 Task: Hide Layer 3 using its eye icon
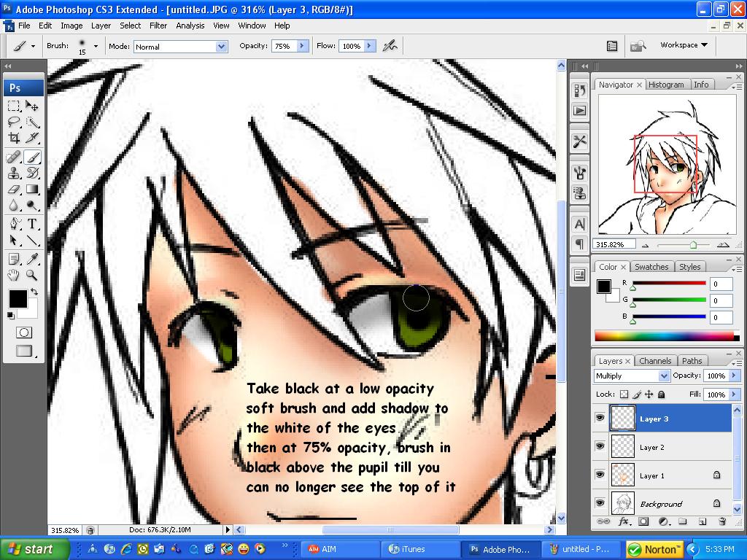coord(600,419)
